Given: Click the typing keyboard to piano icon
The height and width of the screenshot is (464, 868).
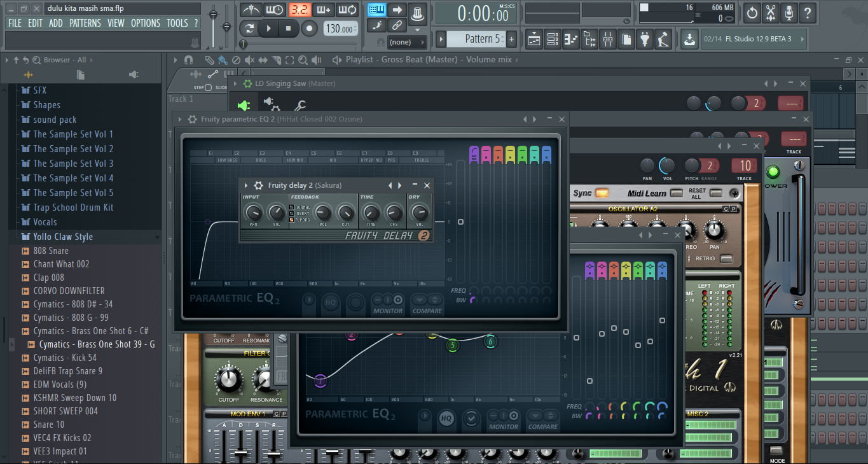Looking at the screenshot, I should 377,10.
